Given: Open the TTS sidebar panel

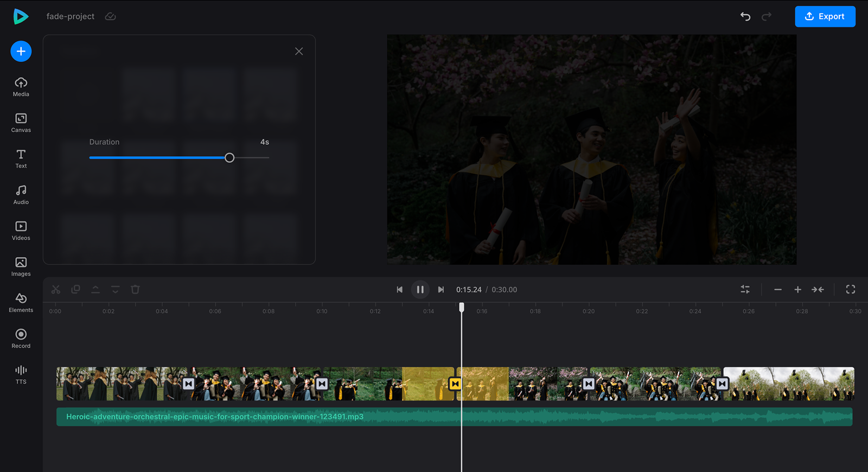Looking at the screenshot, I should pyautogui.click(x=21, y=375).
